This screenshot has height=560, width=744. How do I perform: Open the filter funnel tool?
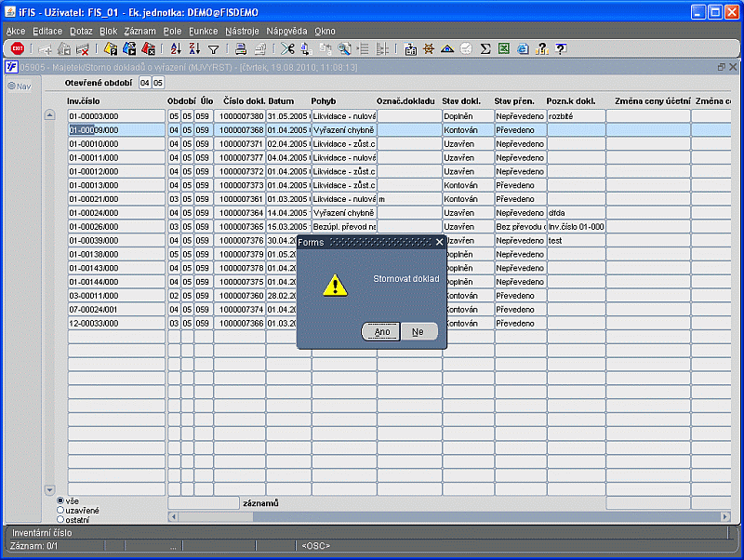pyautogui.click(x=214, y=49)
